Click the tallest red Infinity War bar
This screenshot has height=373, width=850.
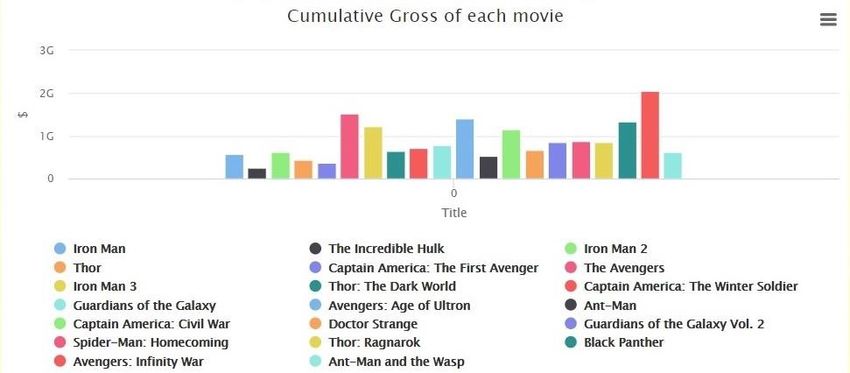coord(650,135)
